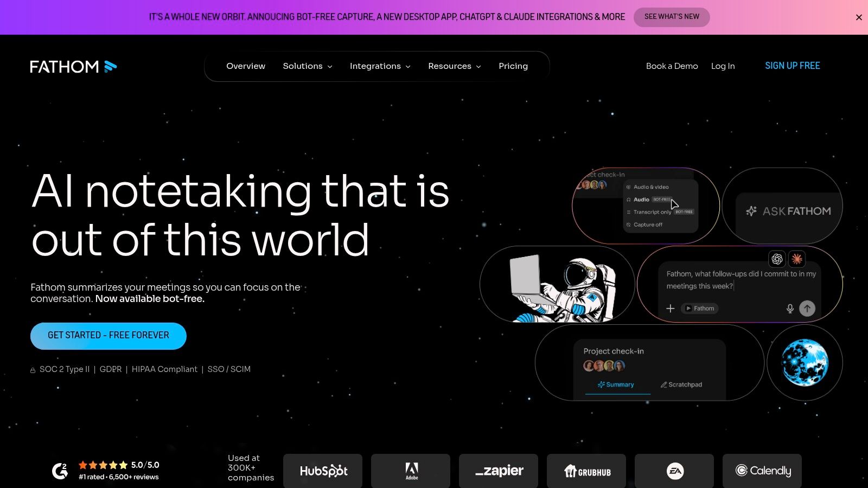Click the G2 logo badge
The image size is (868, 488).
[60, 471]
